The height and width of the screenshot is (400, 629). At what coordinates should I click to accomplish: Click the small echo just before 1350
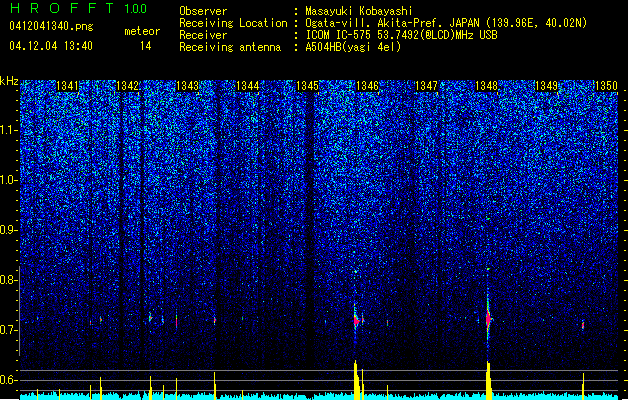pos(583,325)
